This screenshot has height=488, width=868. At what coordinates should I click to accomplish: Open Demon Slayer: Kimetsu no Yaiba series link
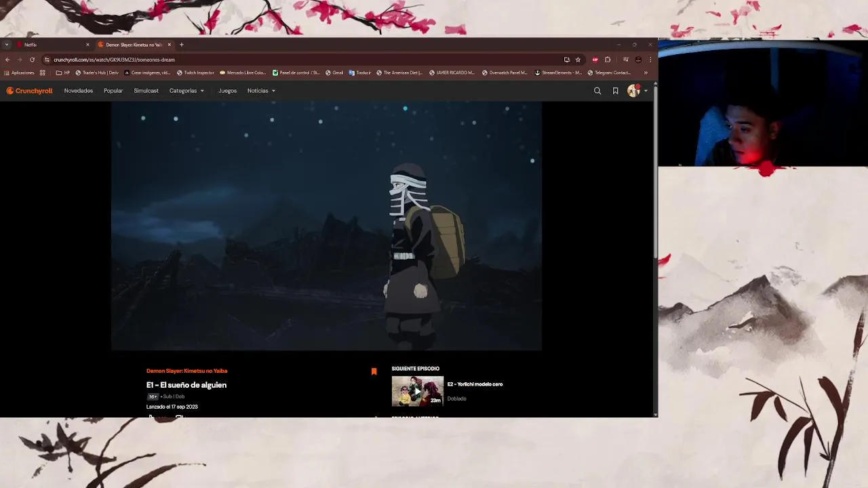tap(186, 371)
